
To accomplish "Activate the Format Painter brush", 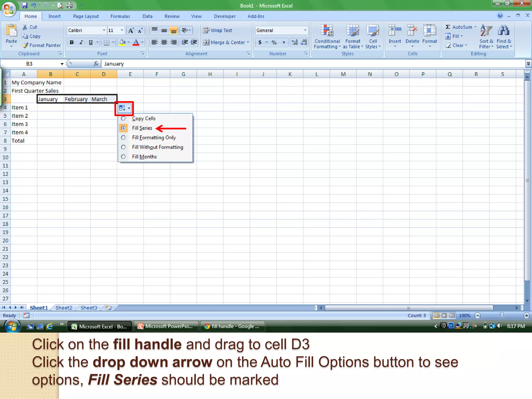I will [25, 45].
